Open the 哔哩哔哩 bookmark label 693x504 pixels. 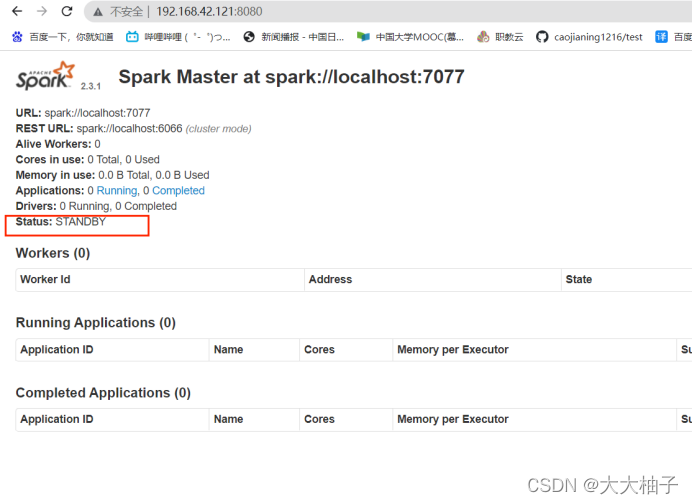tap(187, 37)
